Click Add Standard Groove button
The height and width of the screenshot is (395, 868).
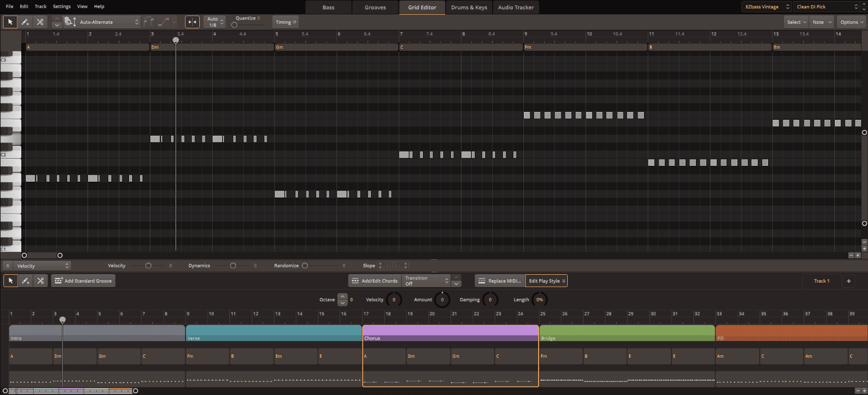(83, 281)
